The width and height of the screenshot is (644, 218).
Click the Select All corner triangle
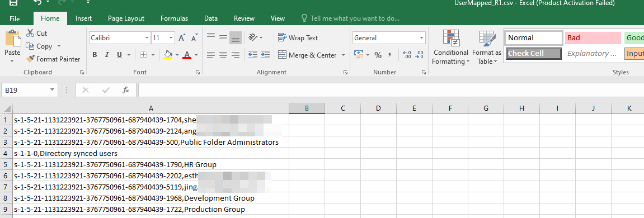(x=7, y=109)
